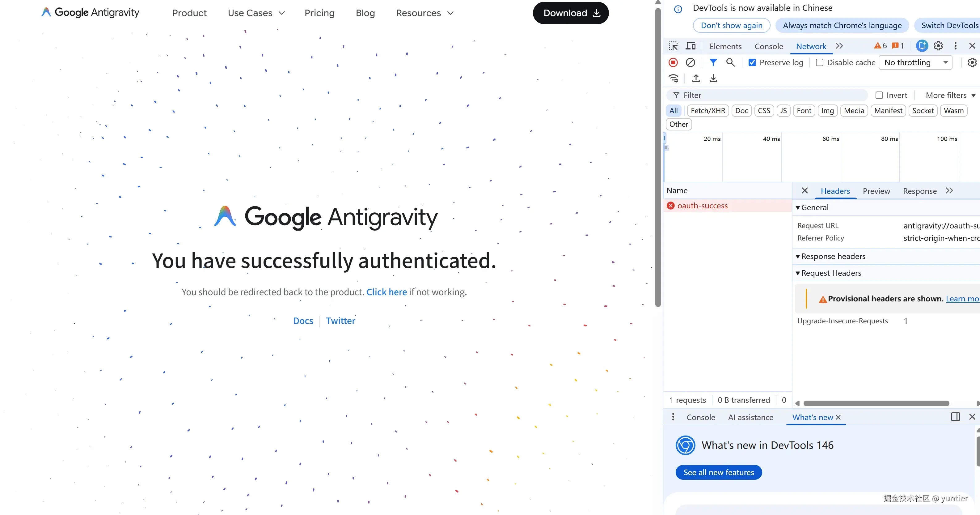Open the Preview tab for oauth-success
980x515 pixels.
(x=877, y=191)
